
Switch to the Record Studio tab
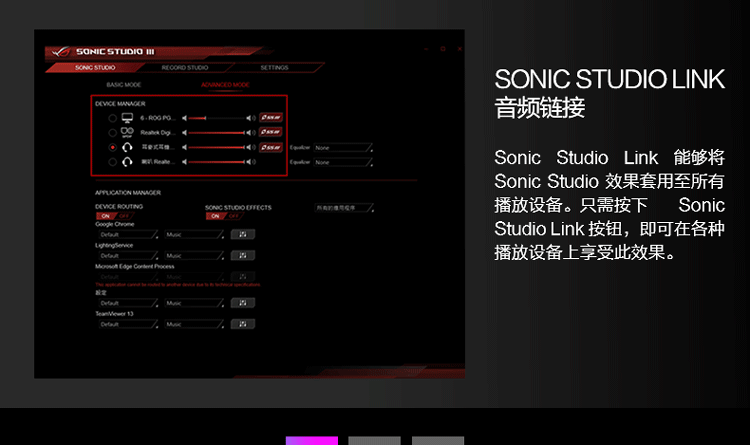pos(185,67)
